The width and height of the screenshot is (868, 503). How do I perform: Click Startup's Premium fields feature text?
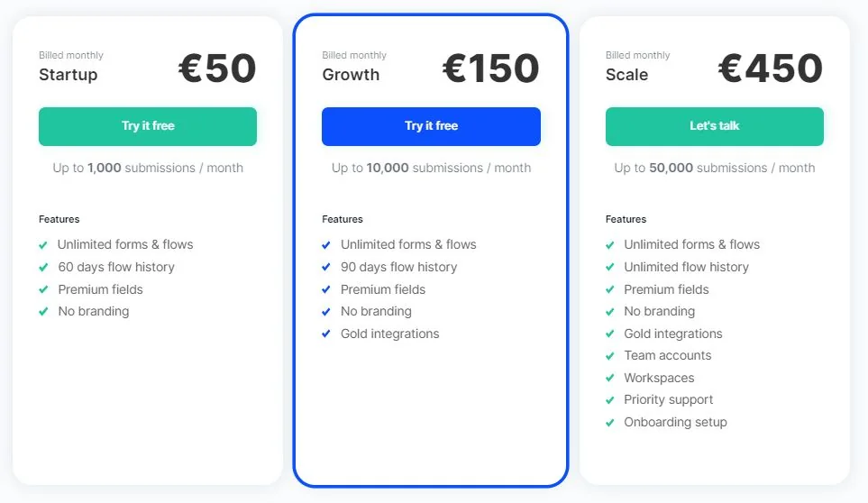[x=100, y=289]
